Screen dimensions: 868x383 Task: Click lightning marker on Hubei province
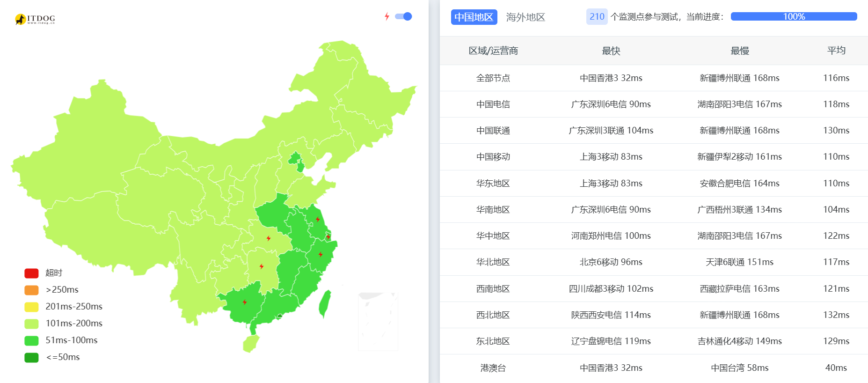(269, 238)
